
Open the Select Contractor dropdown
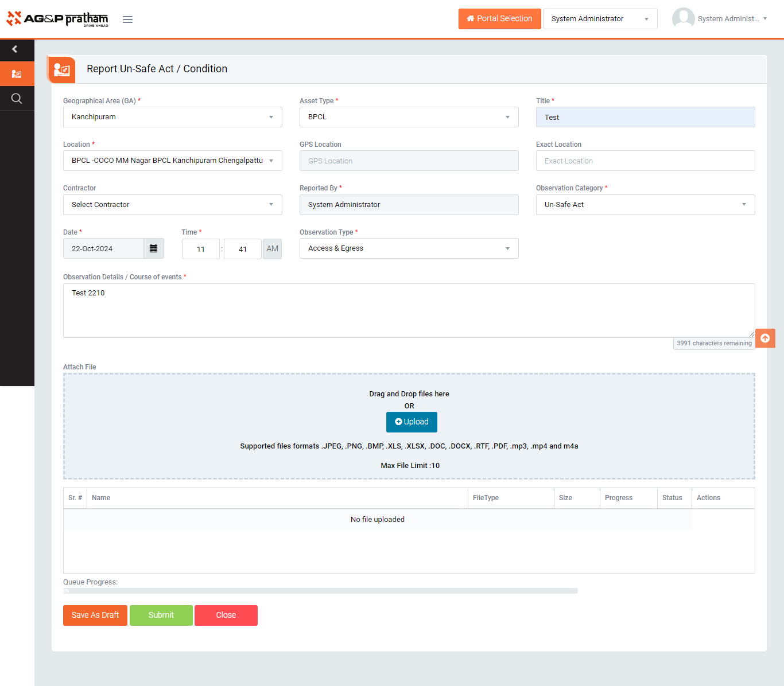[172, 205]
